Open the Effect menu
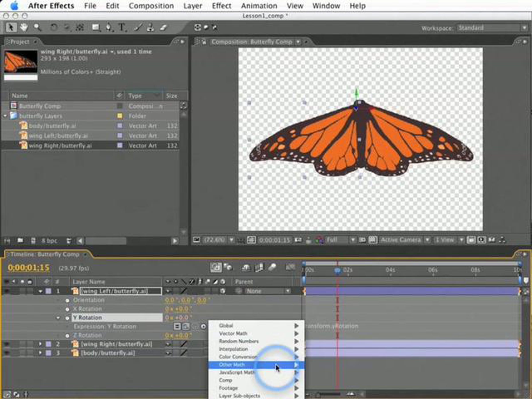 [x=221, y=6]
